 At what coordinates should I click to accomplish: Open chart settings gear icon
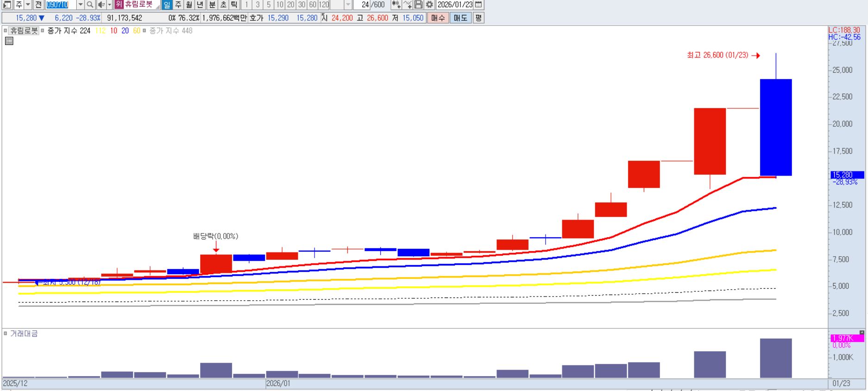(x=429, y=5)
